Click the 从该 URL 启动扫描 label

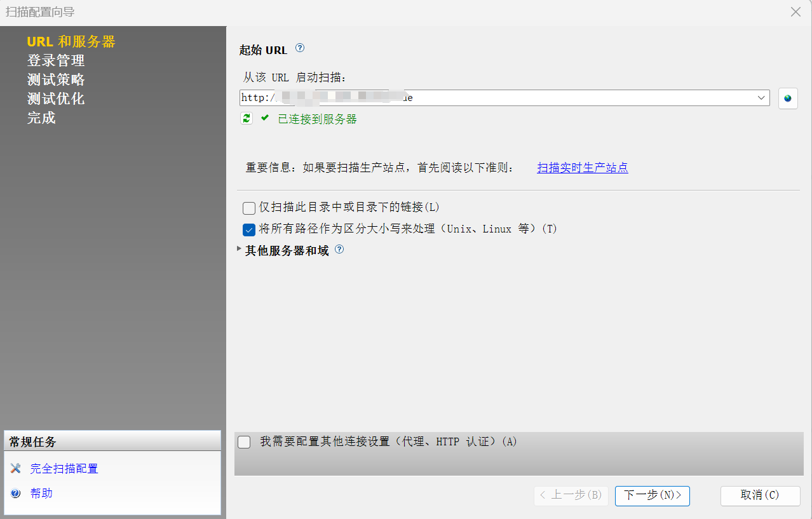(294, 78)
